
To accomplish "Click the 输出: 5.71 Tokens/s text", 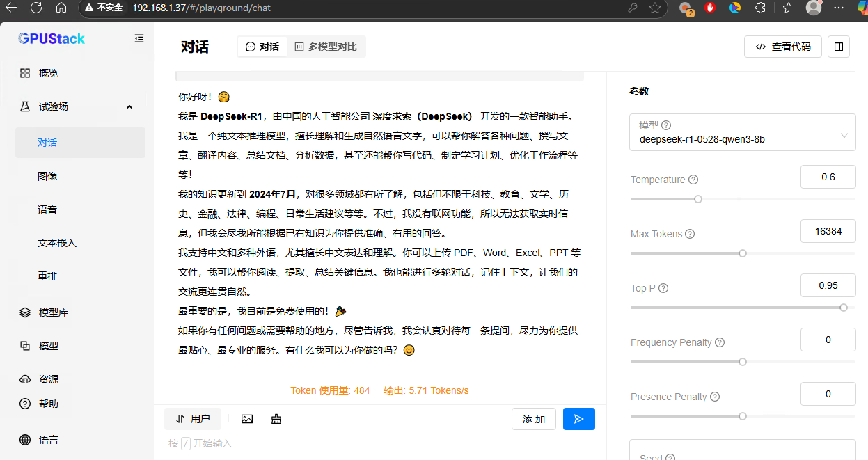I will coord(426,390).
